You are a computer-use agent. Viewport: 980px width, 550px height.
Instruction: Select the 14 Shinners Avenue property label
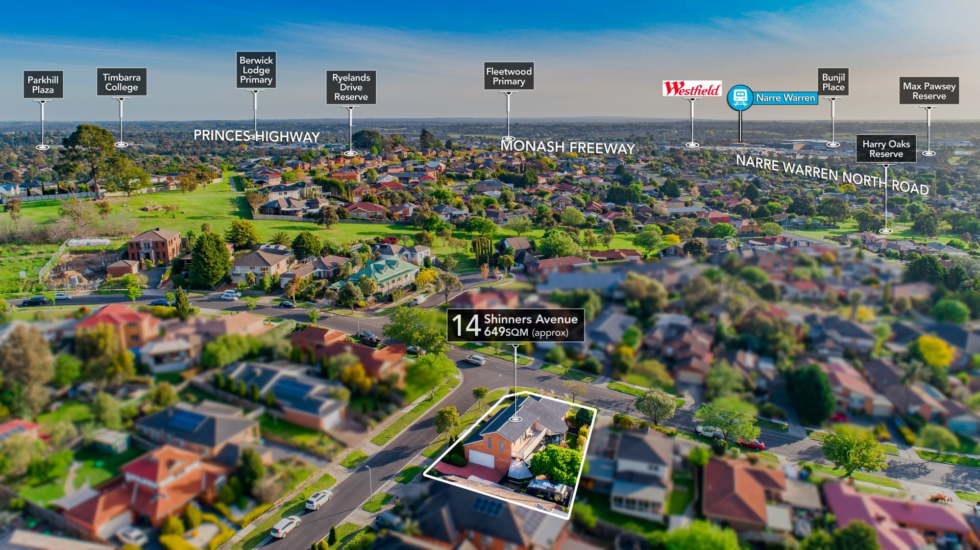pyautogui.click(x=516, y=326)
